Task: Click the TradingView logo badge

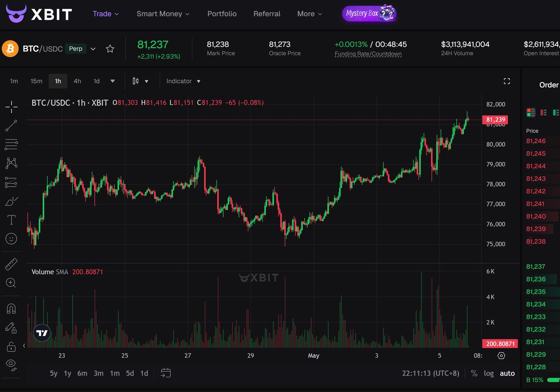Action: pos(42,333)
